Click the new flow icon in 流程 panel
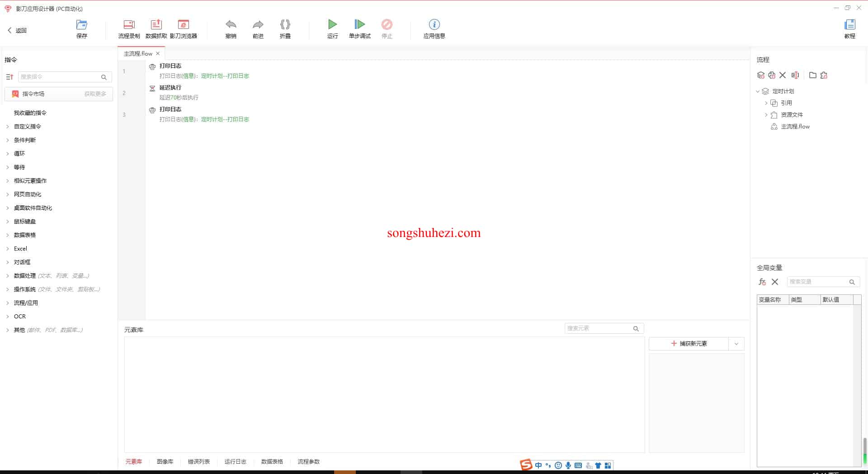The width and height of the screenshot is (868, 474). 761,75
